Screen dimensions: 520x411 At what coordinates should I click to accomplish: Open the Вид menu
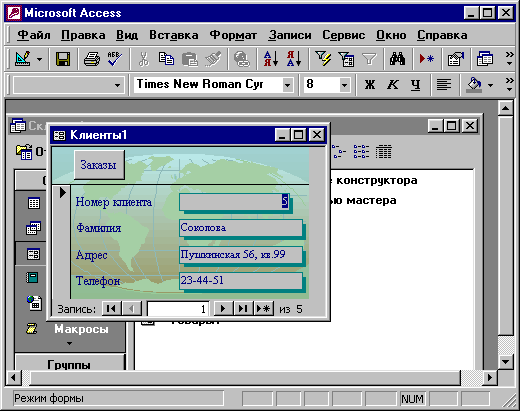pos(127,35)
